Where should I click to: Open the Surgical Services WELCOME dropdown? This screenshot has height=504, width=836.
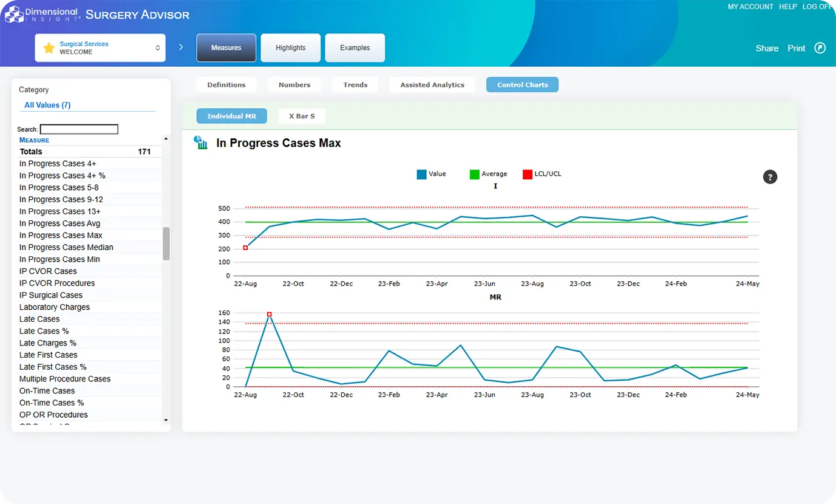click(100, 48)
